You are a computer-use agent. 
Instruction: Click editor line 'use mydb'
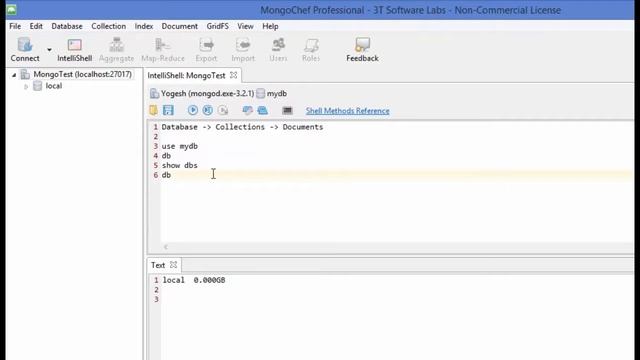(x=180, y=146)
